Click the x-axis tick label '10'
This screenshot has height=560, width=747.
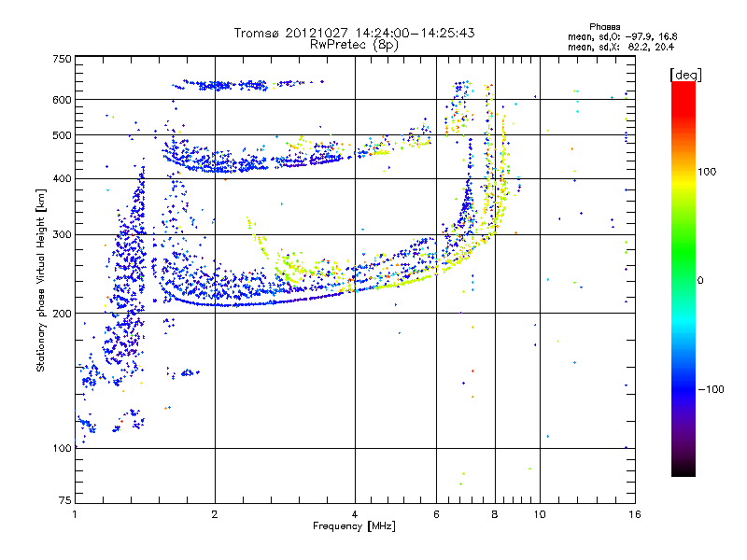pos(540,514)
